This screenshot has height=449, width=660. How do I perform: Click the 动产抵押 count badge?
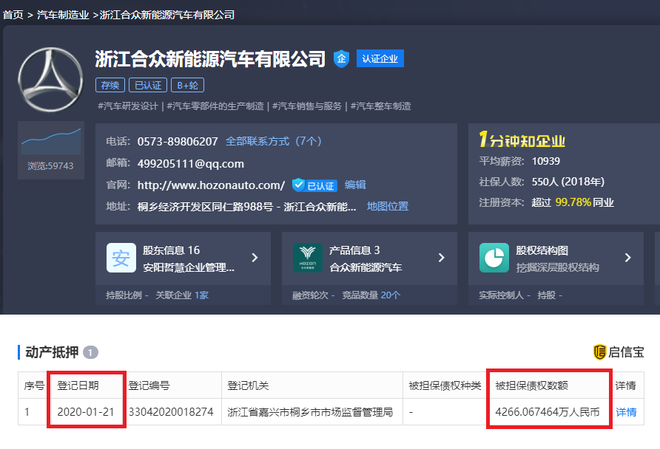pos(90,352)
